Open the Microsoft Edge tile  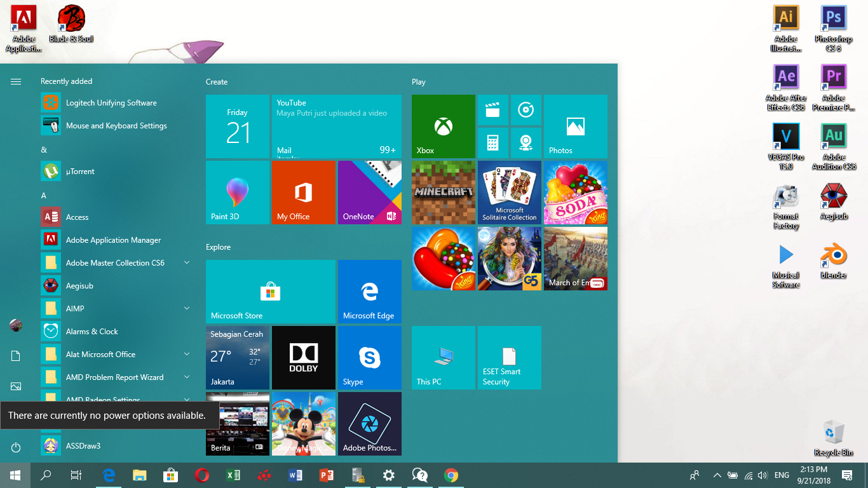click(x=370, y=292)
